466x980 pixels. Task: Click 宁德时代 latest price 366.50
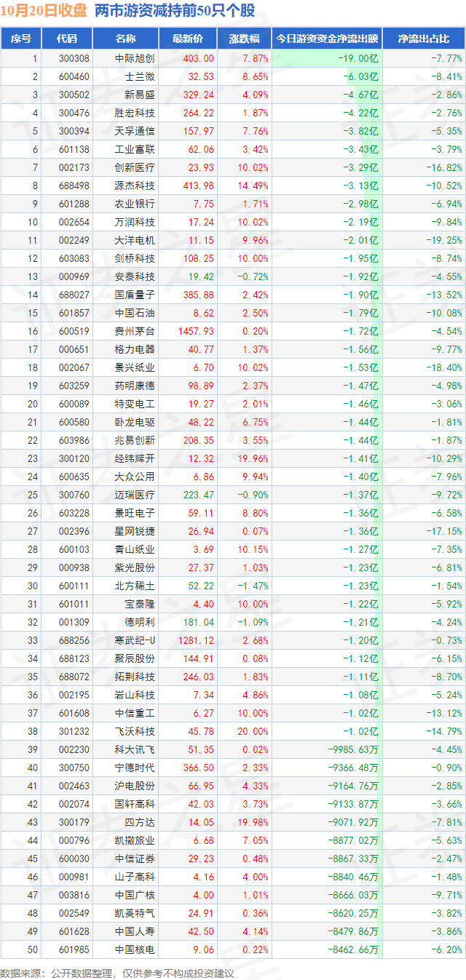pos(198,768)
